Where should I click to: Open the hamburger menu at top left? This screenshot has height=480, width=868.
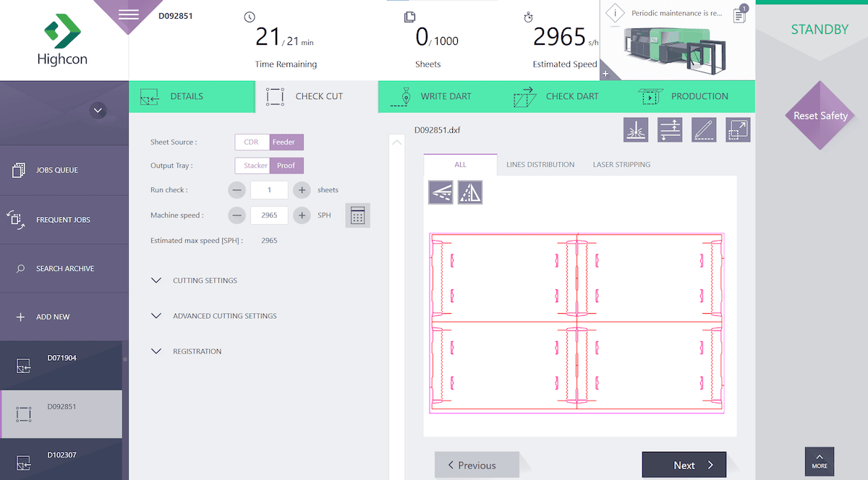[129, 14]
